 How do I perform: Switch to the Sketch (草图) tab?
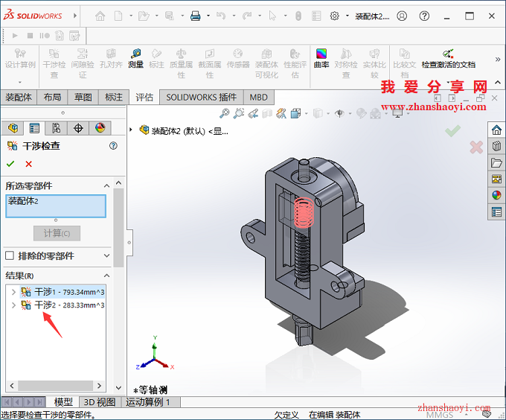click(x=83, y=97)
